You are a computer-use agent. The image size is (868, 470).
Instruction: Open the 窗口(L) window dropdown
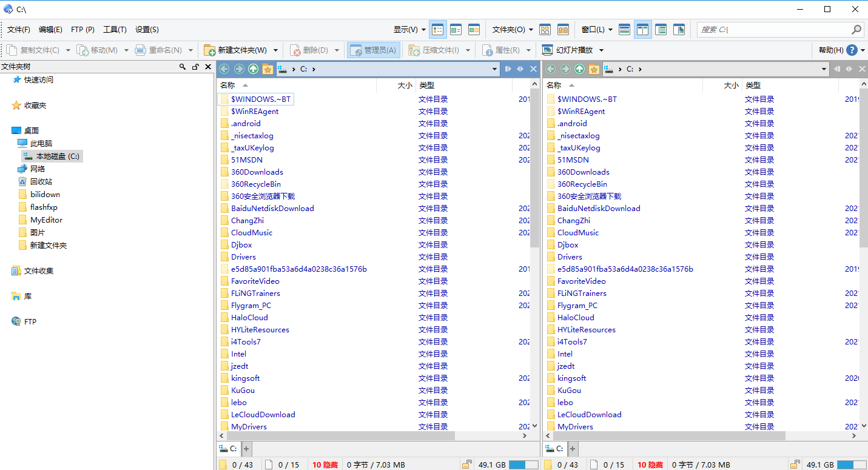[597, 29]
